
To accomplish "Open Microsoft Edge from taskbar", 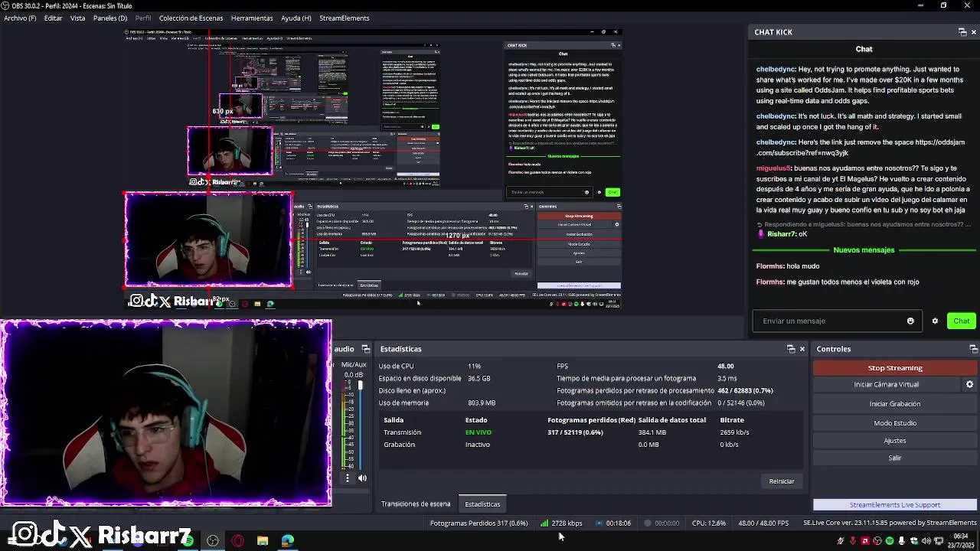I will (287, 541).
